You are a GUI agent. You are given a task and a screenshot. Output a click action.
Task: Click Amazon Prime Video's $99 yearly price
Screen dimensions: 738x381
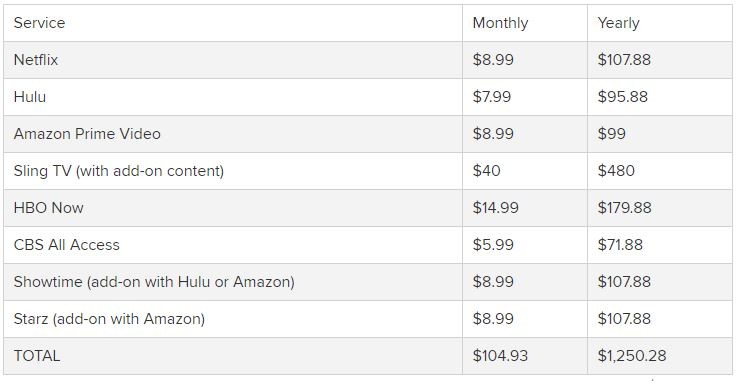coord(612,134)
